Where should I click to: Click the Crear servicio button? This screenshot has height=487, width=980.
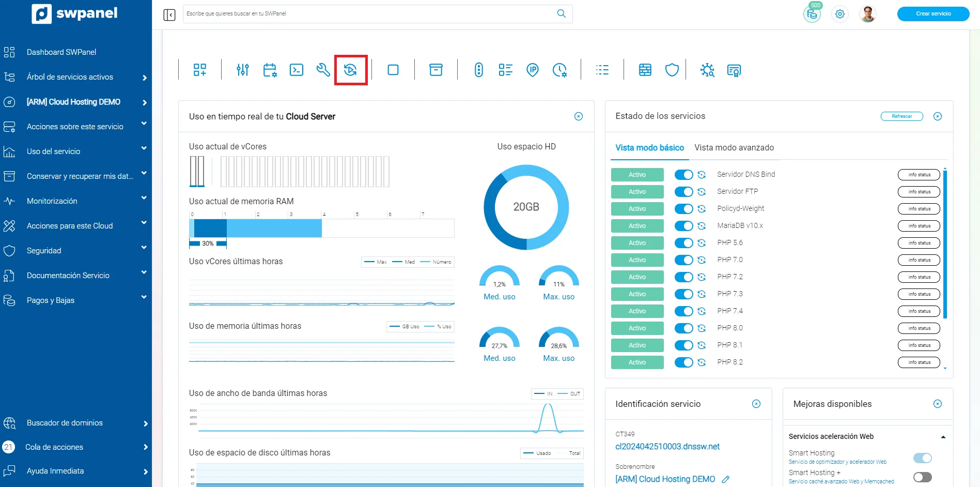pyautogui.click(x=933, y=14)
